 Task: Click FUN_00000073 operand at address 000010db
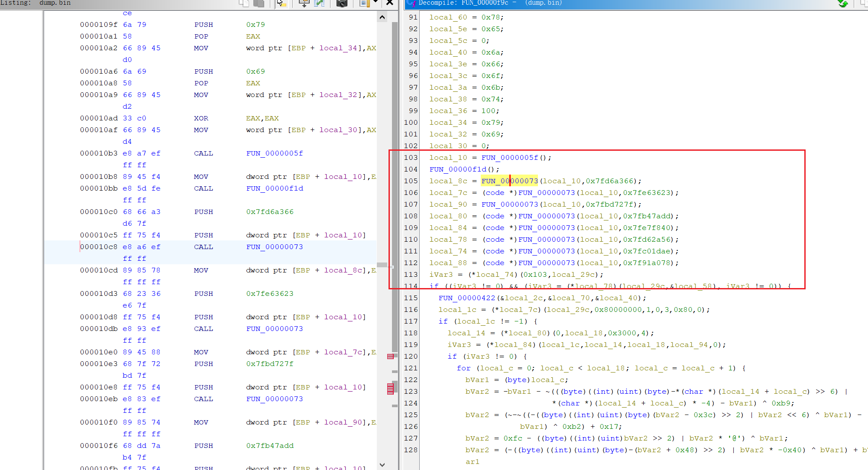pyautogui.click(x=275, y=329)
